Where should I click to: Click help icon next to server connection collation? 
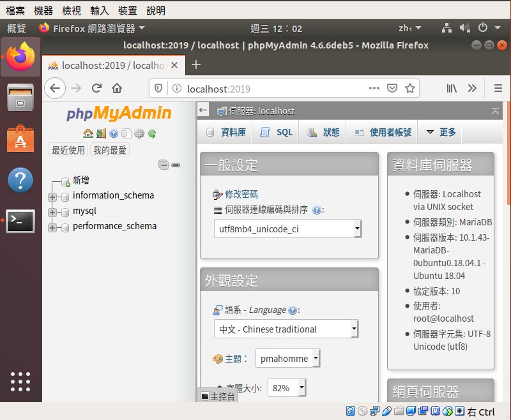(x=316, y=210)
